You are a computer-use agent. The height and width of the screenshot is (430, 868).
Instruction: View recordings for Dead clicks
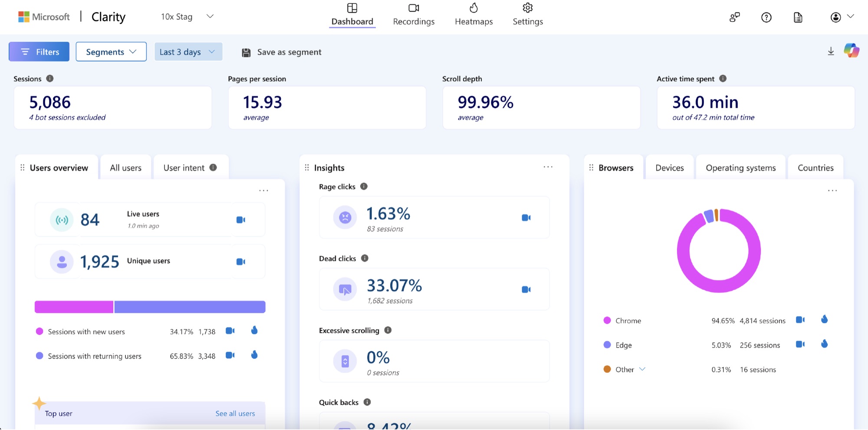526,289
